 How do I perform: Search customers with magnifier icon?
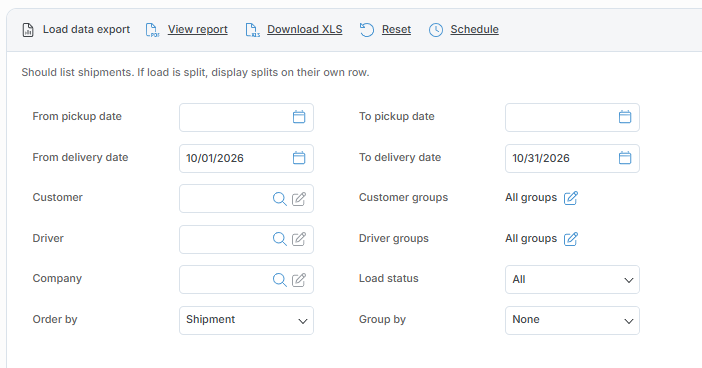tap(279, 199)
